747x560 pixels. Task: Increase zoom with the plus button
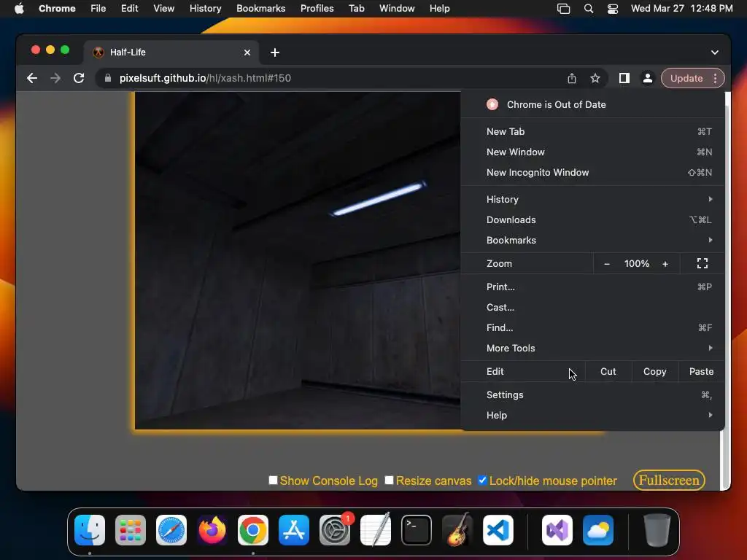pyautogui.click(x=665, y=263)
